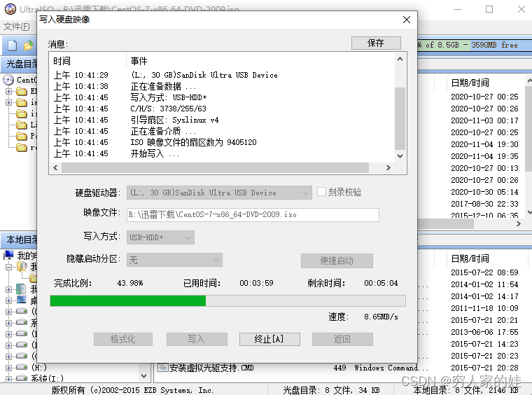Click local tree scrollbar down arrow

point(144,375)
